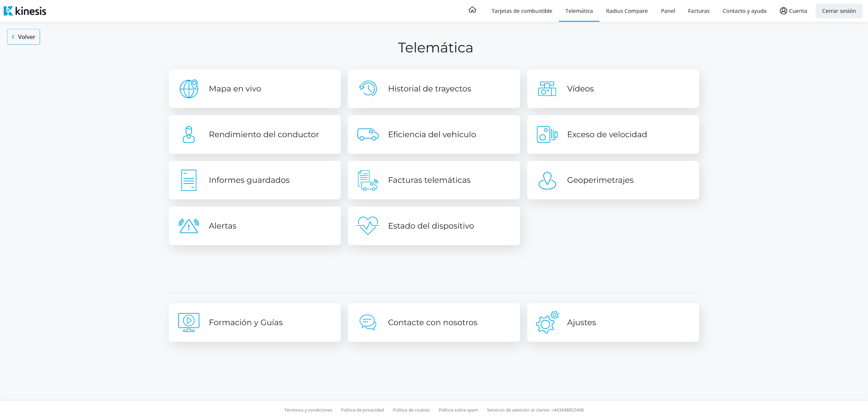This screenshot has height=419, width=868.
Task: Click the home icon in navigation bar
Action: pyautogui.click(x=472, y=10)
